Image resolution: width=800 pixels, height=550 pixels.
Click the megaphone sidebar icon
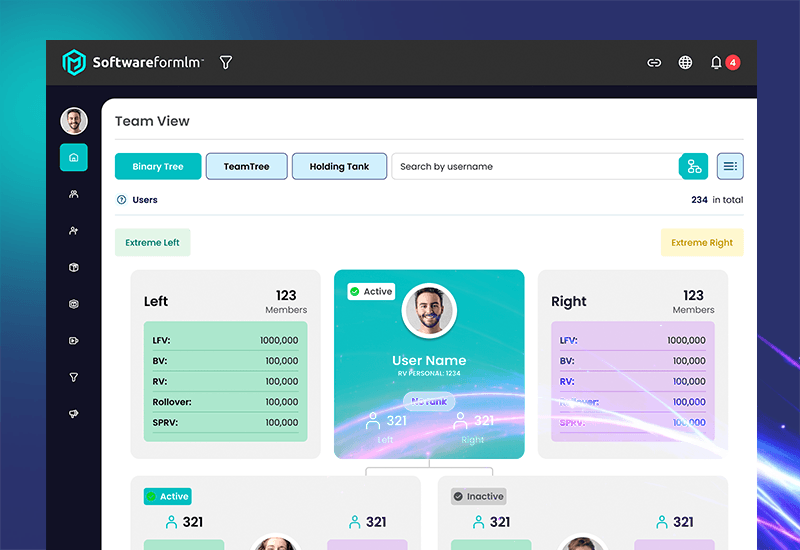[73, 414]
